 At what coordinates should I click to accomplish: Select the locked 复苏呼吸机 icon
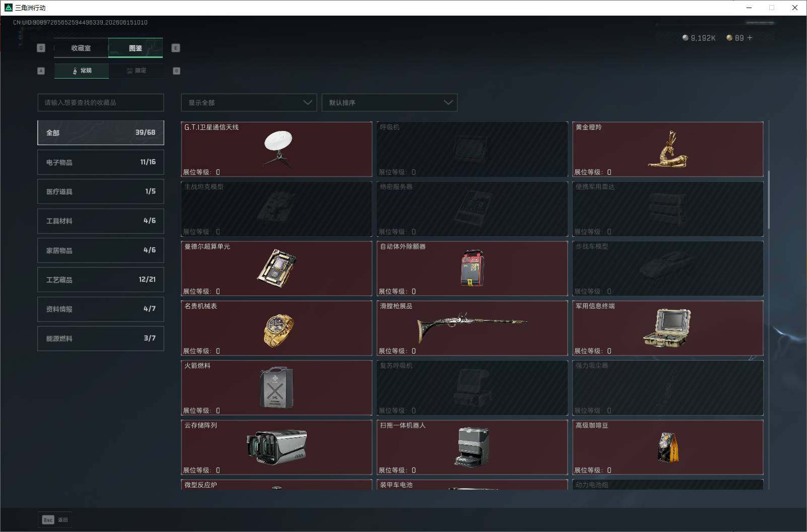tap(473, 387)
